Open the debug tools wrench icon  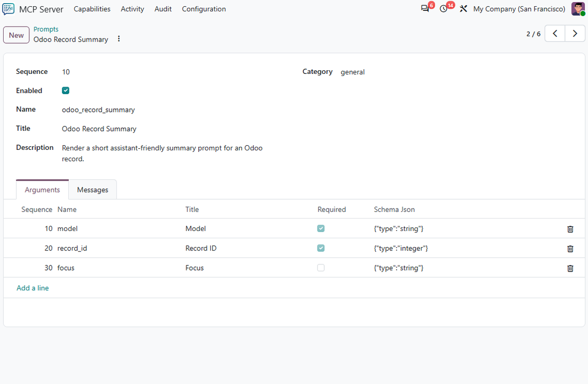[x=464, y=9]
